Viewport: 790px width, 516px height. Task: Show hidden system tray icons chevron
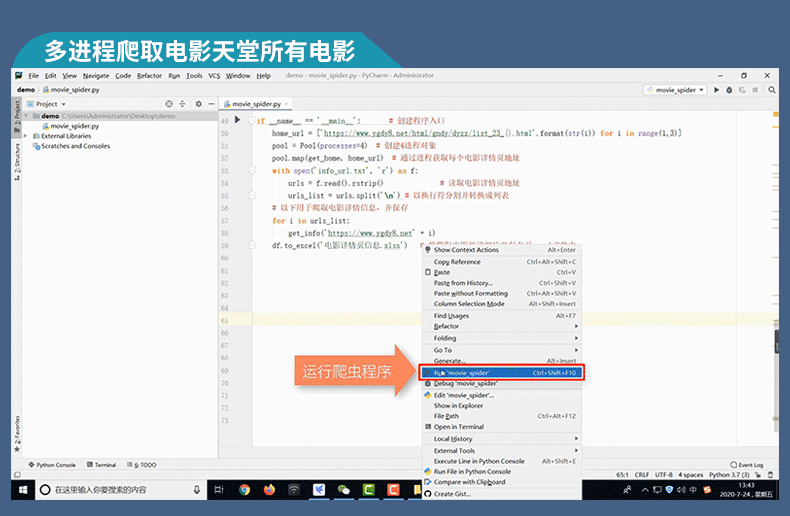[645, 489]
